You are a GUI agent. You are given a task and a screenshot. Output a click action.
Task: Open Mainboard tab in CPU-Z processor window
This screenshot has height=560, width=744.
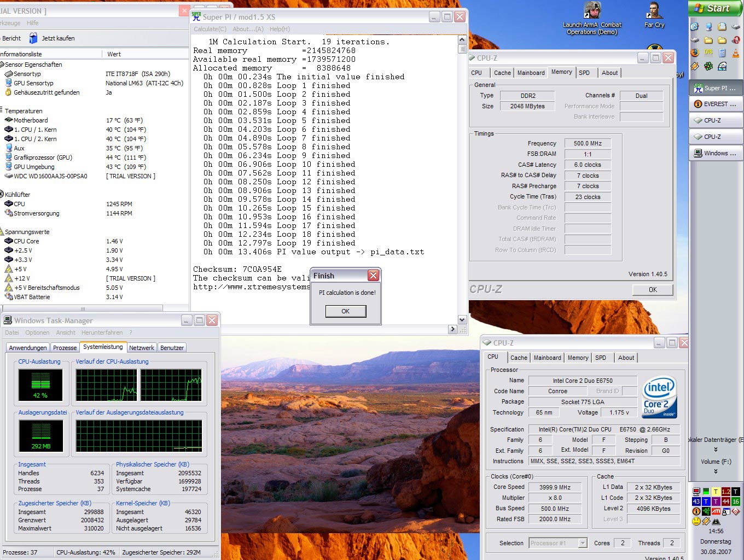pyautogui.click(x=548, y=358)
